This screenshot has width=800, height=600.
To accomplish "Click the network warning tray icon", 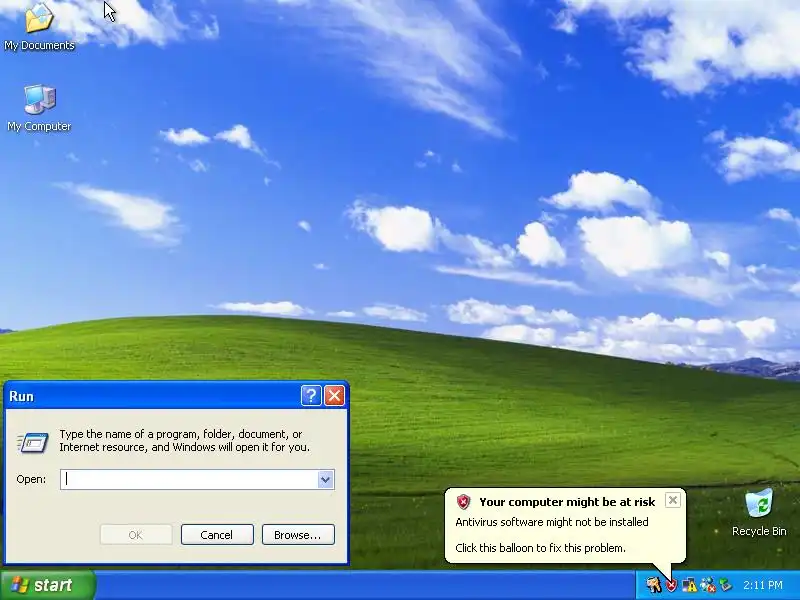I will tap(689, 585).
